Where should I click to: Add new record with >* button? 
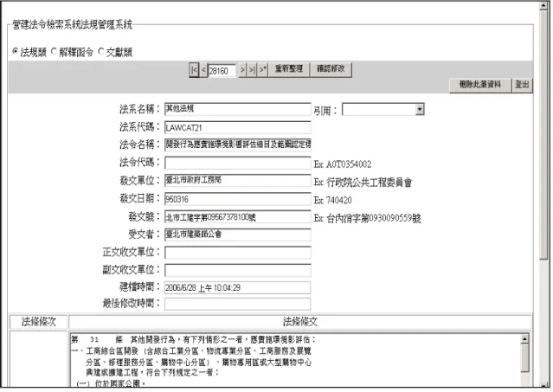[x=262, y=70]
